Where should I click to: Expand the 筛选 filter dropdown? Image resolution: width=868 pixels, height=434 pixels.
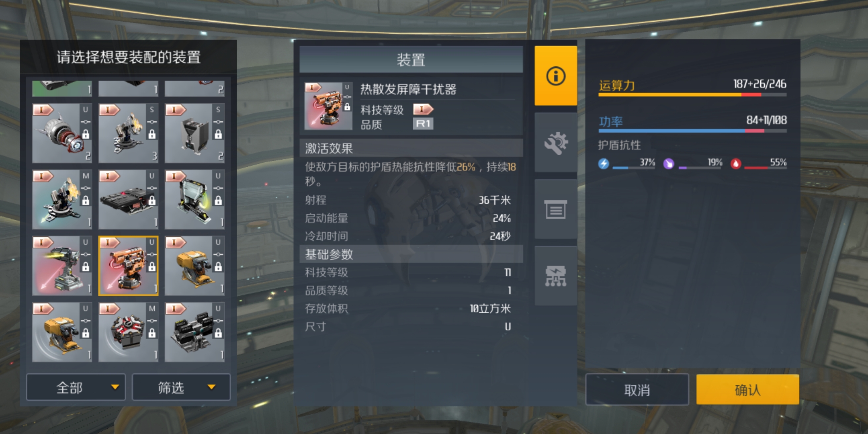pos(181,387)
